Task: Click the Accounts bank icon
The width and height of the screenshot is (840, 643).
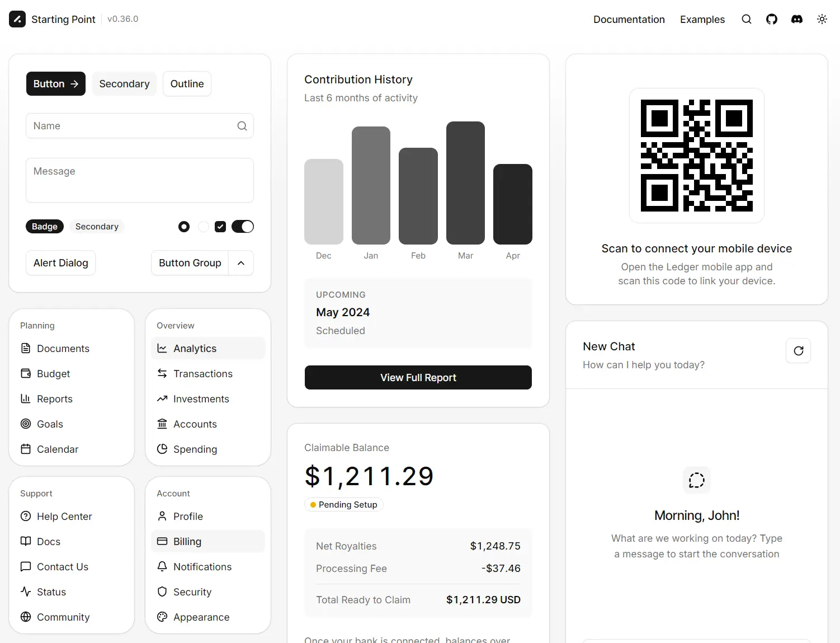Action: pos(162,424)
